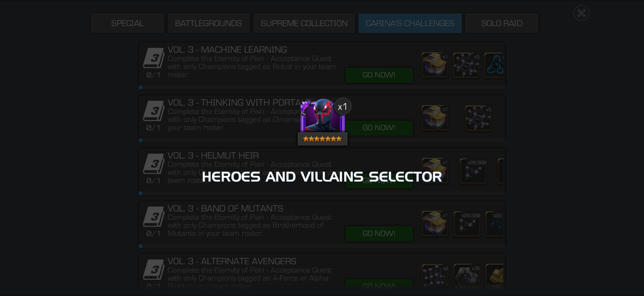Select the Solo Raid tab
The image size is (644, 296).
[502, 23]
